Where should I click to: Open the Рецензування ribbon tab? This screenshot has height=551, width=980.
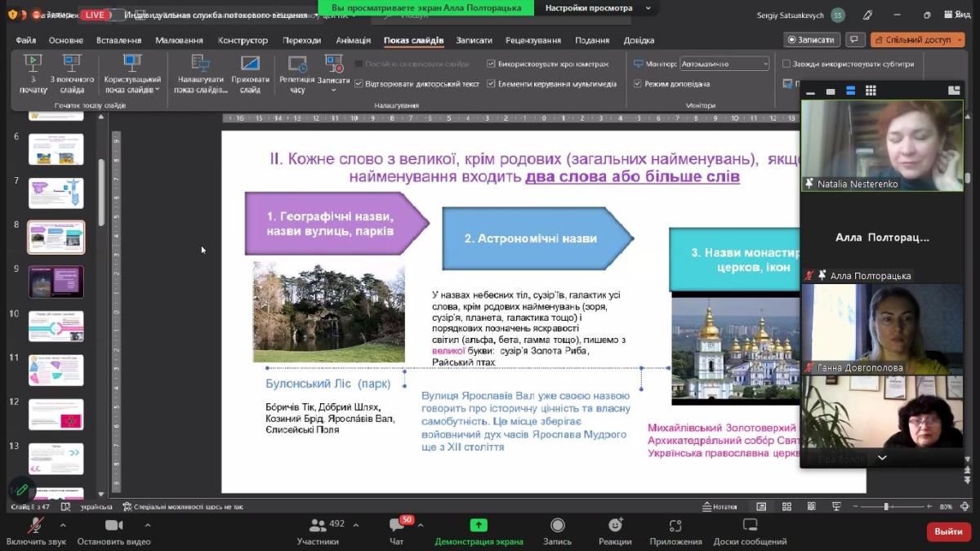pos(533,40)
